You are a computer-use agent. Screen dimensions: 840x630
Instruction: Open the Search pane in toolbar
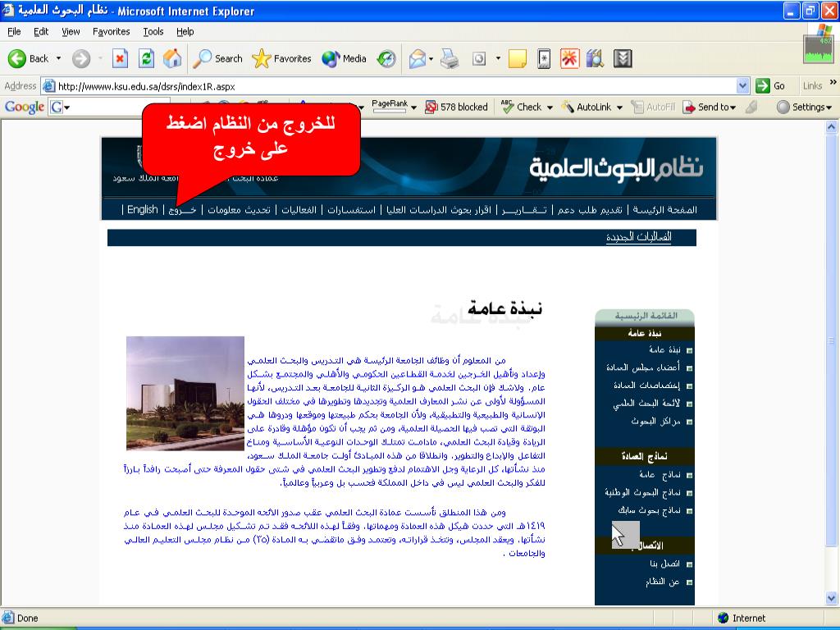click(x=217, y=58)
